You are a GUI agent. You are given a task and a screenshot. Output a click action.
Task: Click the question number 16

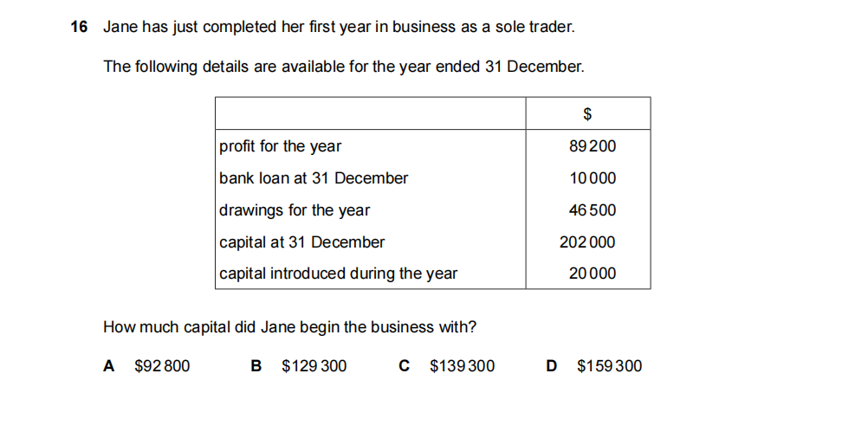tap(79, 27)
